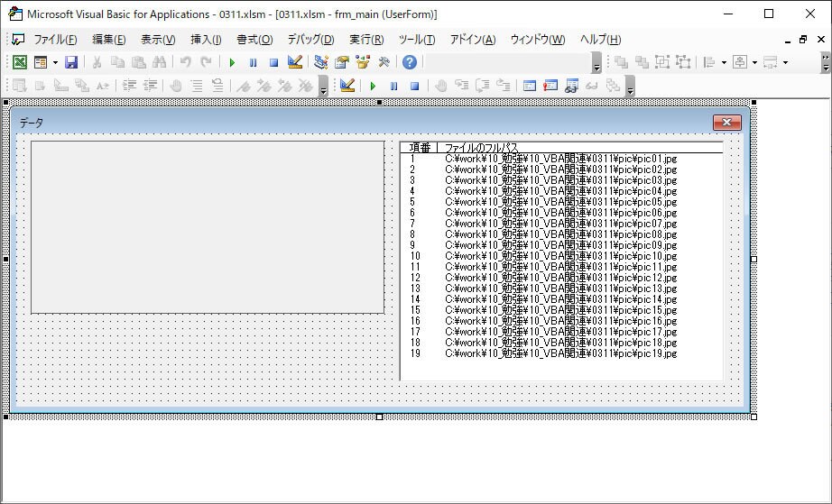The image size is (832, 504).
Task: Open the Watch Window icon
Action: 571,86
